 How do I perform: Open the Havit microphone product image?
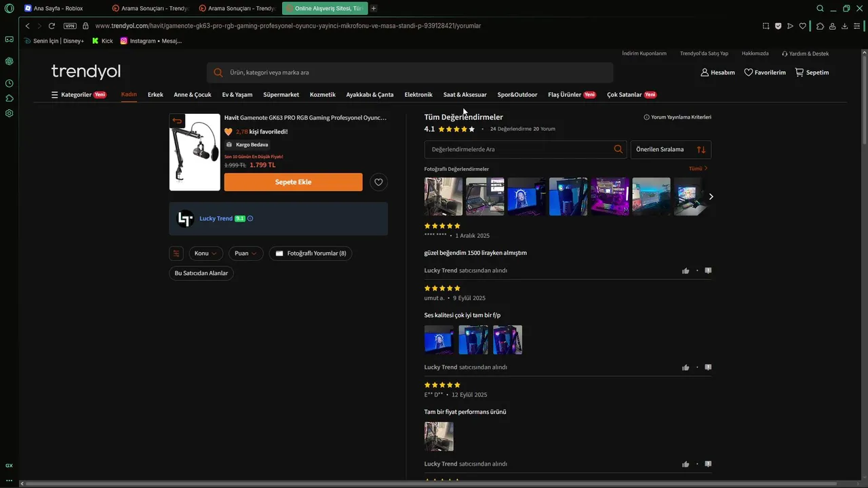pos(195,152)
